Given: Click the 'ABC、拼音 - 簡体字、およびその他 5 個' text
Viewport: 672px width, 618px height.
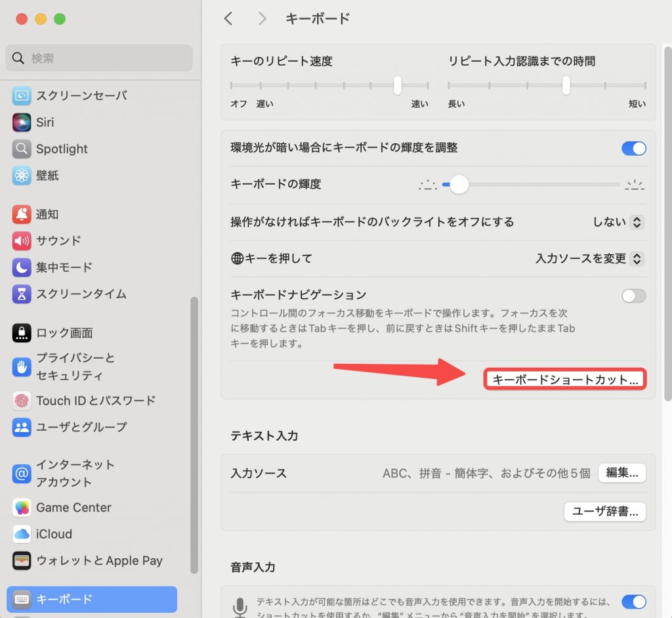Looking at the screenshot, I should [486, 473].
